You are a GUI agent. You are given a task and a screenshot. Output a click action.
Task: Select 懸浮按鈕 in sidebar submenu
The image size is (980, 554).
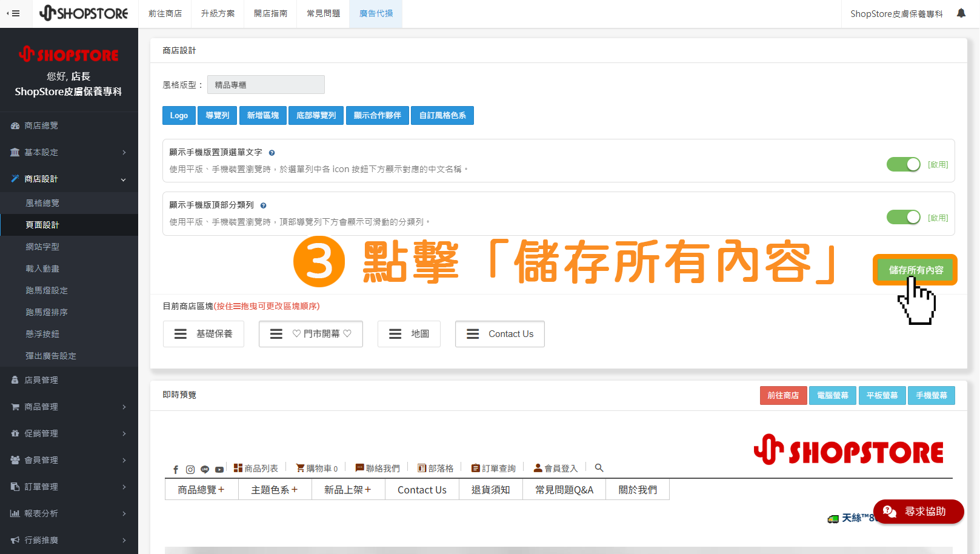[69, 334]
